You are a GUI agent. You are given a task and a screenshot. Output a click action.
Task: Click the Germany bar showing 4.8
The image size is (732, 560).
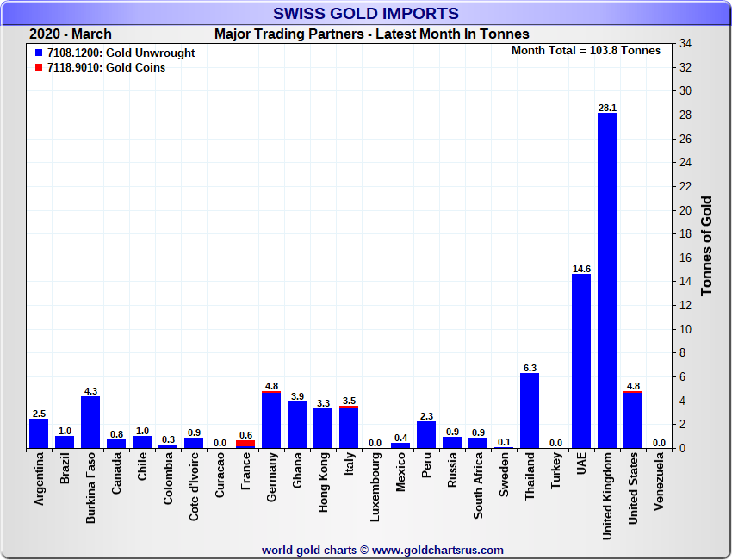271,420
